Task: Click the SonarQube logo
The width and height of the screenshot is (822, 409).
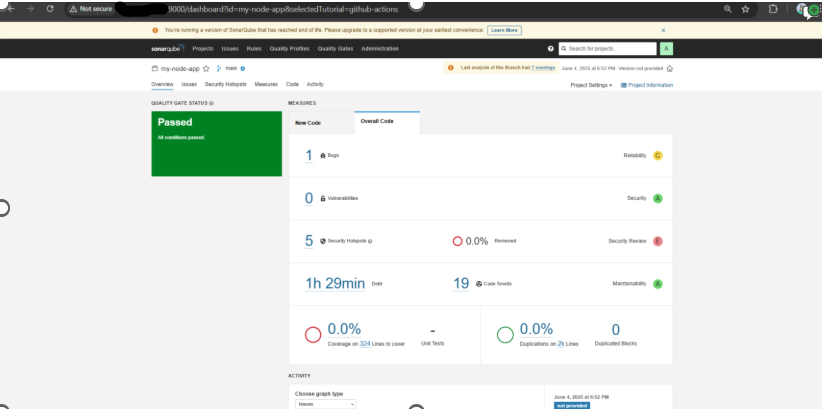Action: click(167, 48)
